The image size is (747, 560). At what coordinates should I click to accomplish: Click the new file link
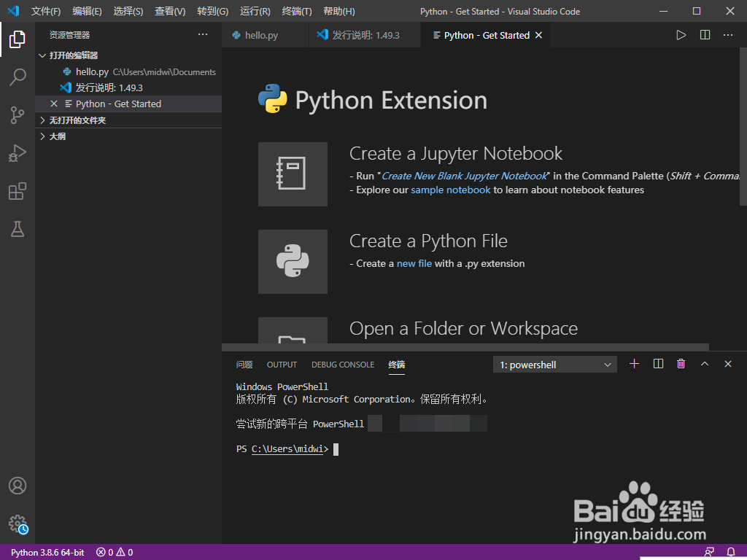pos(414,264)
